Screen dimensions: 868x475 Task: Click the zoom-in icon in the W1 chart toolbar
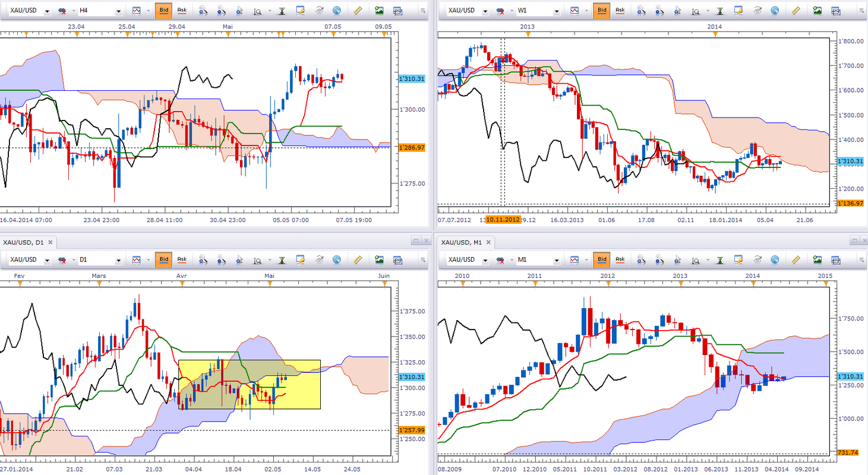(x=642, y=11)
